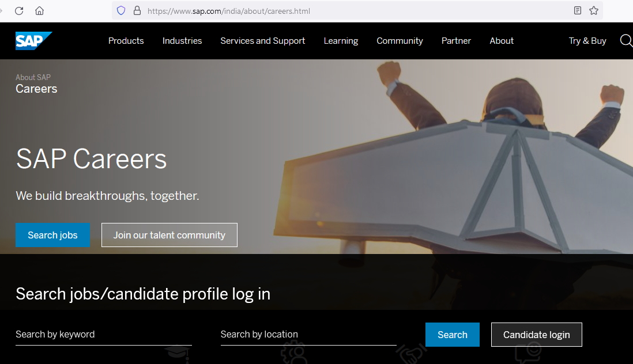Screen dimensions: 633x364
Task: Toggle reader view icon in address bar
Action: [x=578, y=11]
